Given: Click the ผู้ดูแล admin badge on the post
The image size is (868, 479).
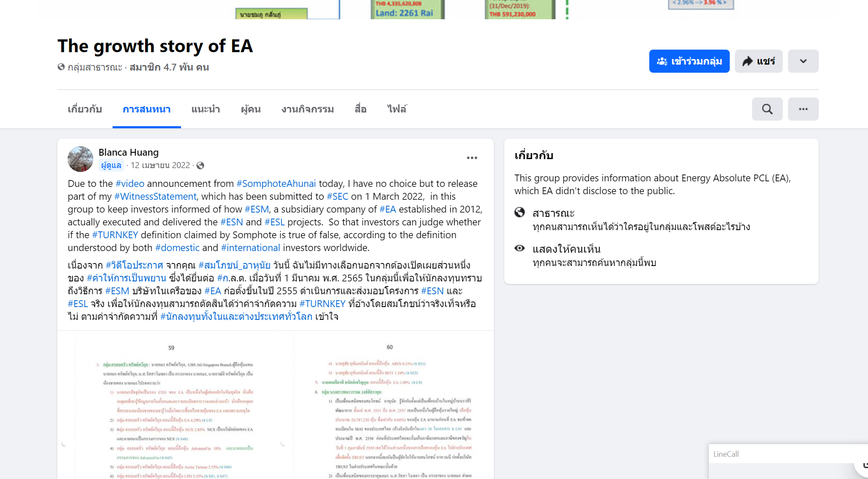Looking at the screenshot, I should point(110,166).
